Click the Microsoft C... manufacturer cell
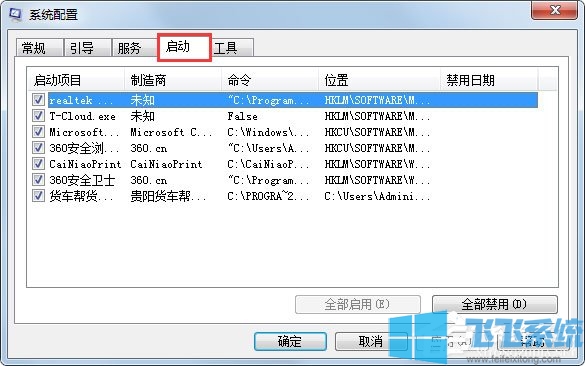The image size is (585, 366). click(171, 132)
